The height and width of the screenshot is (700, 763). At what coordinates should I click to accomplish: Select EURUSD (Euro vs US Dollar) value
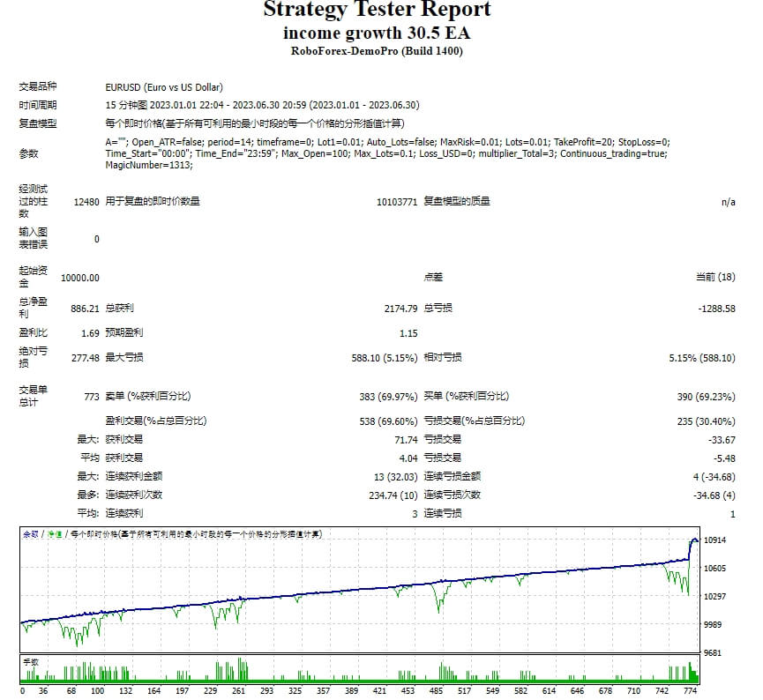pos(164,87)
